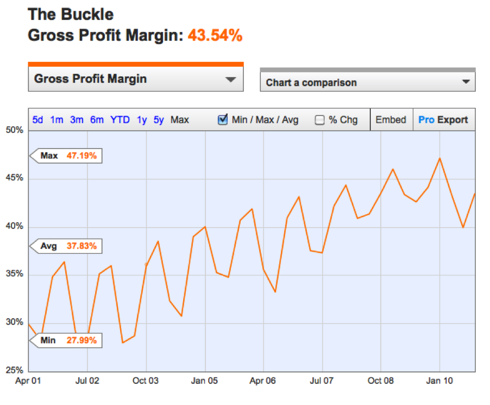The width and height of the screenshot is (490, 405).
Task: Enable the % Chg checkbox
Action: pos(320,120)
